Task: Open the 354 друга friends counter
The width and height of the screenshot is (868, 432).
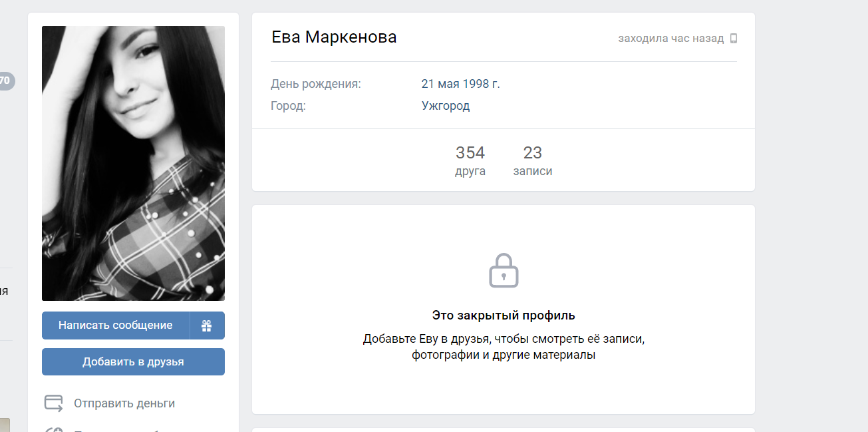Action: coord(470,160)
